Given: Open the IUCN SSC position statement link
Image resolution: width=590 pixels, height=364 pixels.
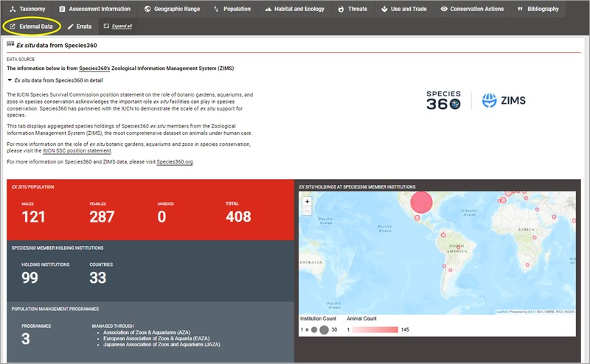Looking at the screenshot, I should (77, 150).
